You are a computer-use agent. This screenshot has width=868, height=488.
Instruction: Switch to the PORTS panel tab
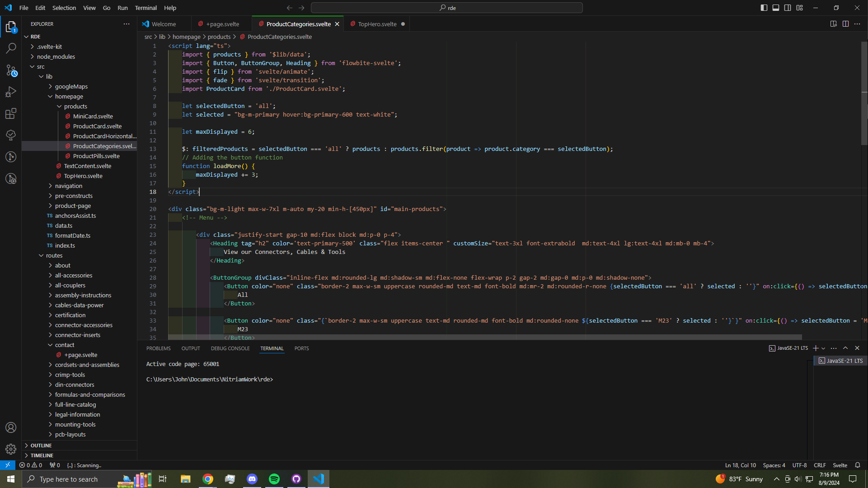click(301, 348)
